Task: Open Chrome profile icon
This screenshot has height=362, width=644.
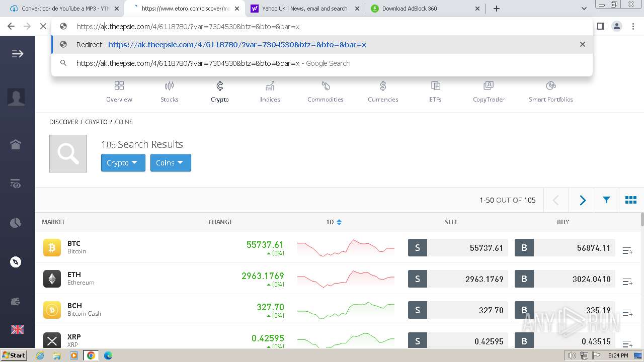Action: pyautogui.click(x=617, y=26)
